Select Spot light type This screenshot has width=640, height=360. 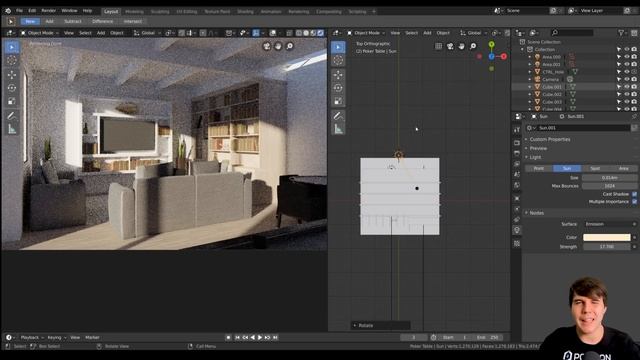coord(595,168)
